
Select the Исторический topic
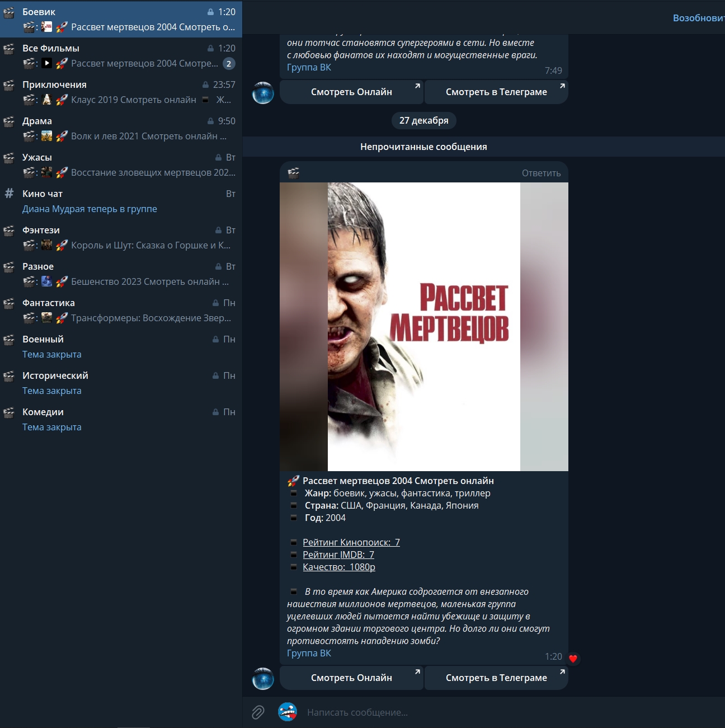pyautogui.click(x=121, y=382)
